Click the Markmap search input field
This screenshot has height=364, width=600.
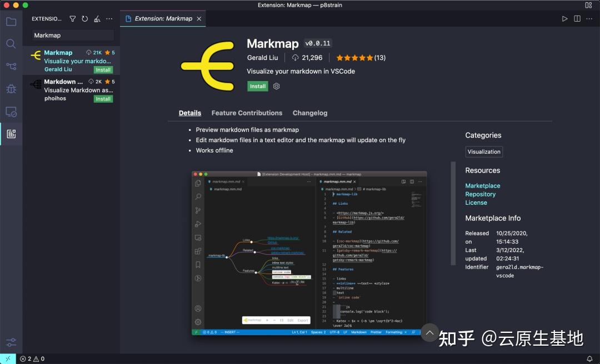pyautogui.click(x=72, y=35)
